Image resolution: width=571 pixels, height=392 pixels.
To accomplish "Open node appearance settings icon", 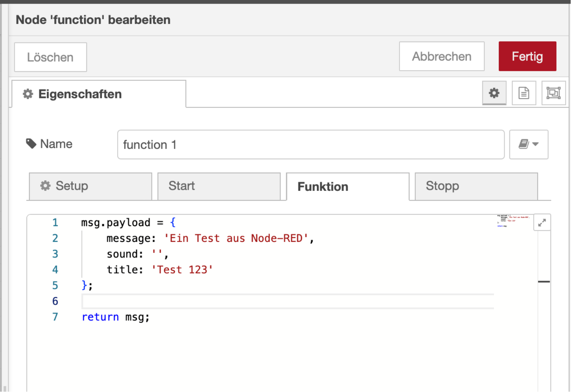I will (x=553, y=93).
